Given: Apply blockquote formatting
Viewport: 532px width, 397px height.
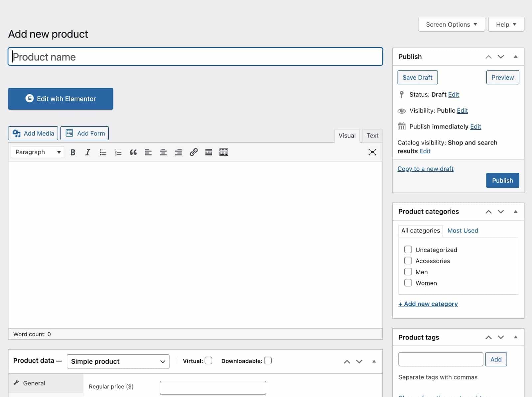Looking at the screenshot, I should click(x=133, y=152).
